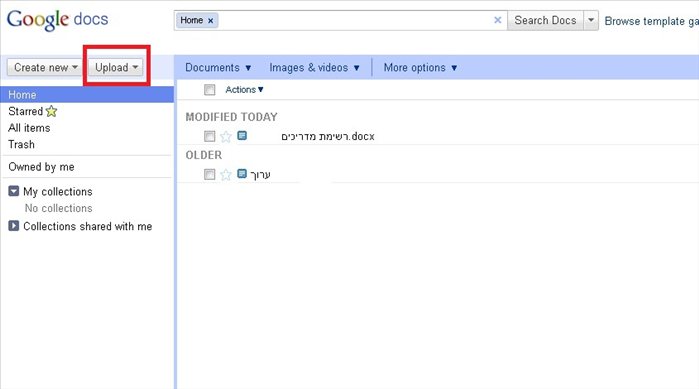Open רשימת מדריכים.docx document

[328, 136]
